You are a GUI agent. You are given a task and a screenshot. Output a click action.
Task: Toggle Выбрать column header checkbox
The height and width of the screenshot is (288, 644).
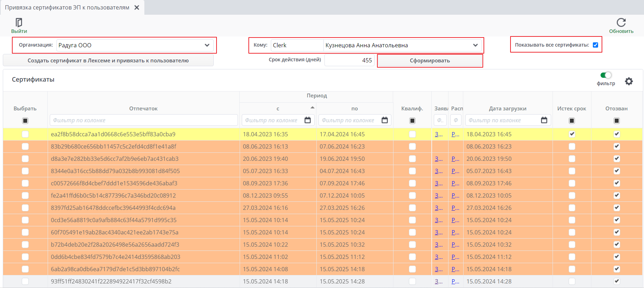click(25, 121)
